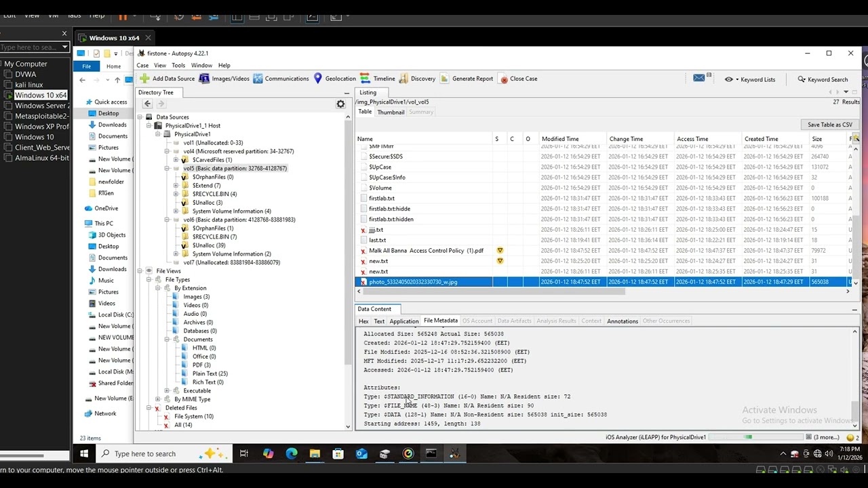Select the $OrphanFiles (0) folder under vol5
868x488 pixels.
207,177
